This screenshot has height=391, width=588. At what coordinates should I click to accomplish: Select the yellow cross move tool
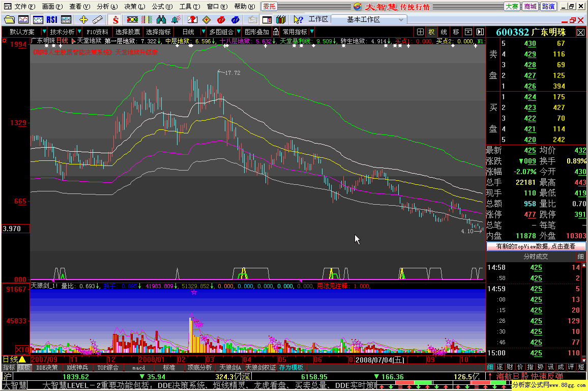(x=83, y=19)
